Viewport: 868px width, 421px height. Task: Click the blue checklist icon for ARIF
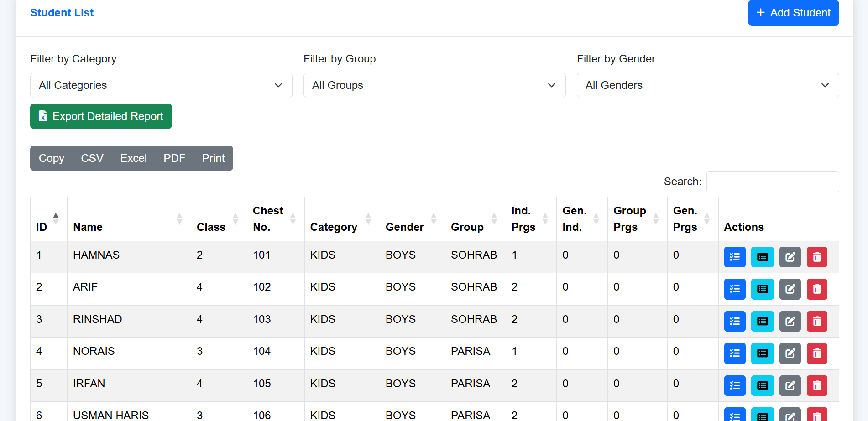pos(734,289)
